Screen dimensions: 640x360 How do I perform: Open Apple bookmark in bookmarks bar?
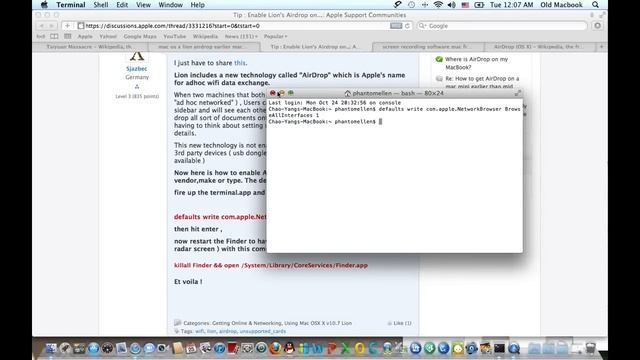pyautogui.click(x=85, y=36)
